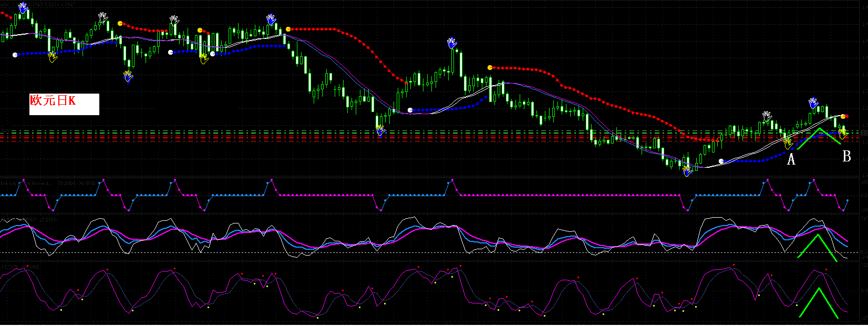The image size is (868, 326).
Task: Select blue hand marker left of longest red line's start
Action: (x=452, y=43)
